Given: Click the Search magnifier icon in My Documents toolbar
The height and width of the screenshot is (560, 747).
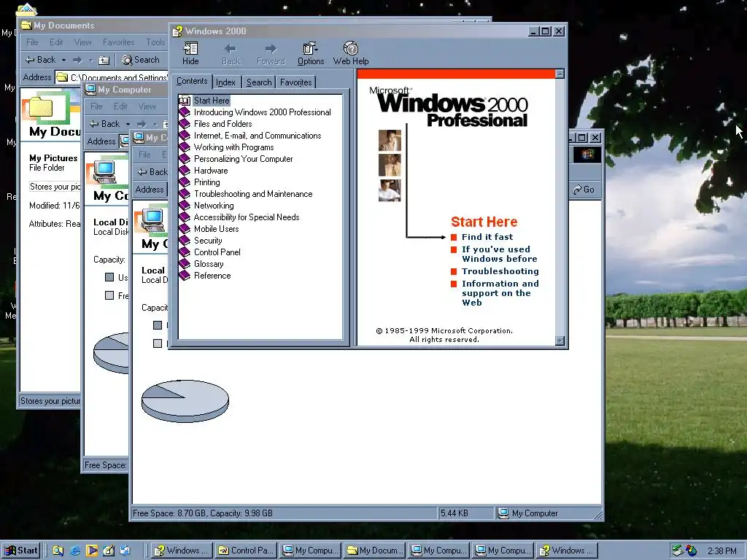Looking at the screenshot, I should [x=127, y=60].
